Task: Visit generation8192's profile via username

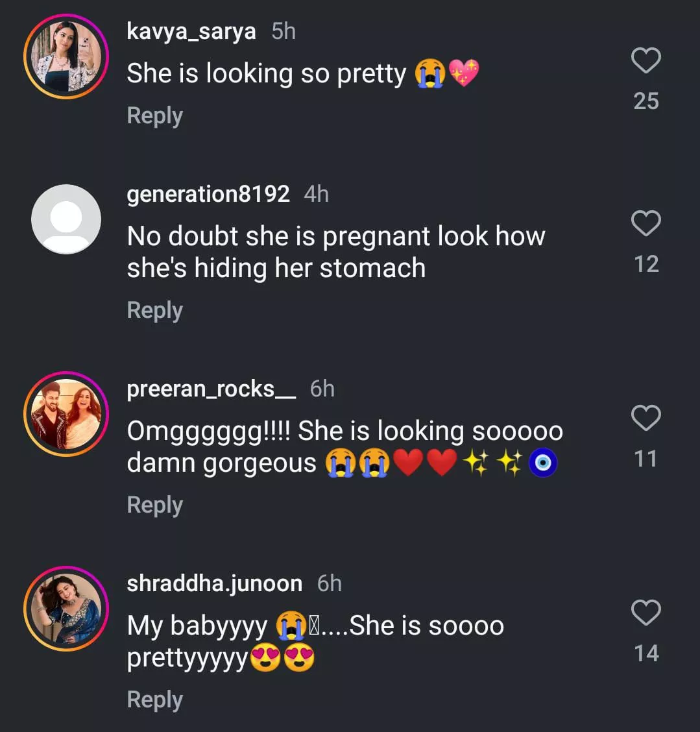Action: coord(208,194)
